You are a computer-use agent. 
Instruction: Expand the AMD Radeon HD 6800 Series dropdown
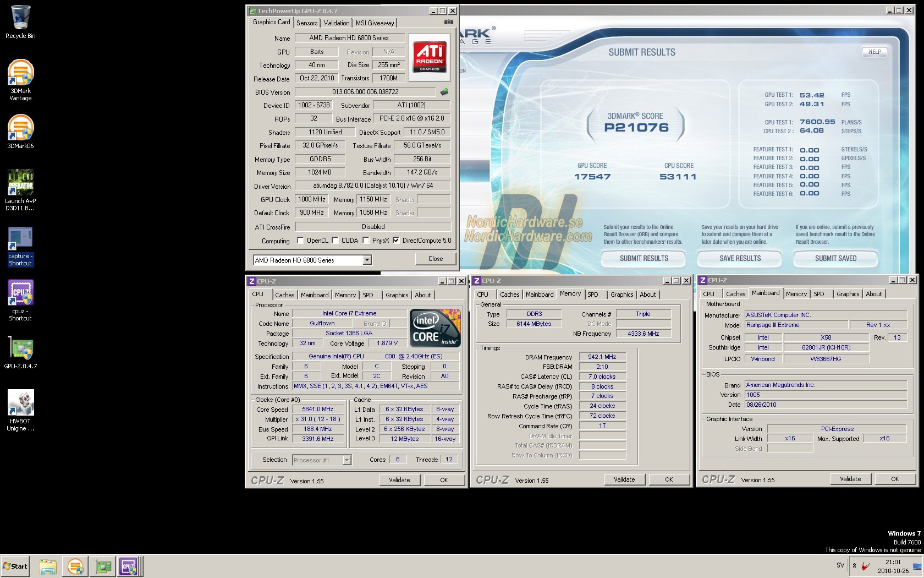[x=367, y=260]
